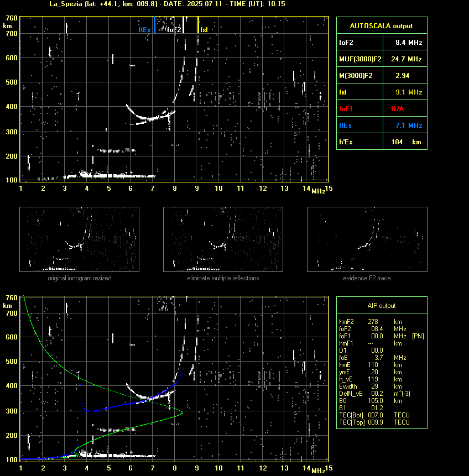Click the yellow fxI marker on top ionogram
The width and height of the screenshot is (469, 476).
click(198, 25)
